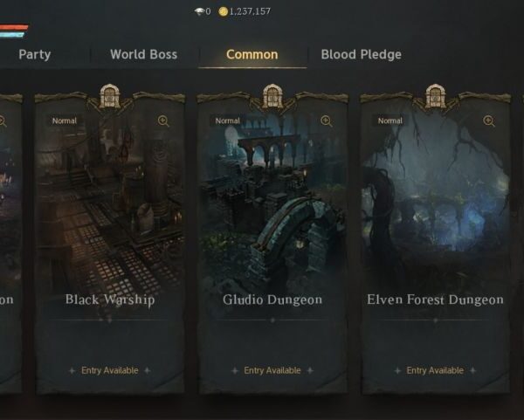Switch to the Blood Pledge tab
This screenshot has width=524, height=420.
[362, 54]
